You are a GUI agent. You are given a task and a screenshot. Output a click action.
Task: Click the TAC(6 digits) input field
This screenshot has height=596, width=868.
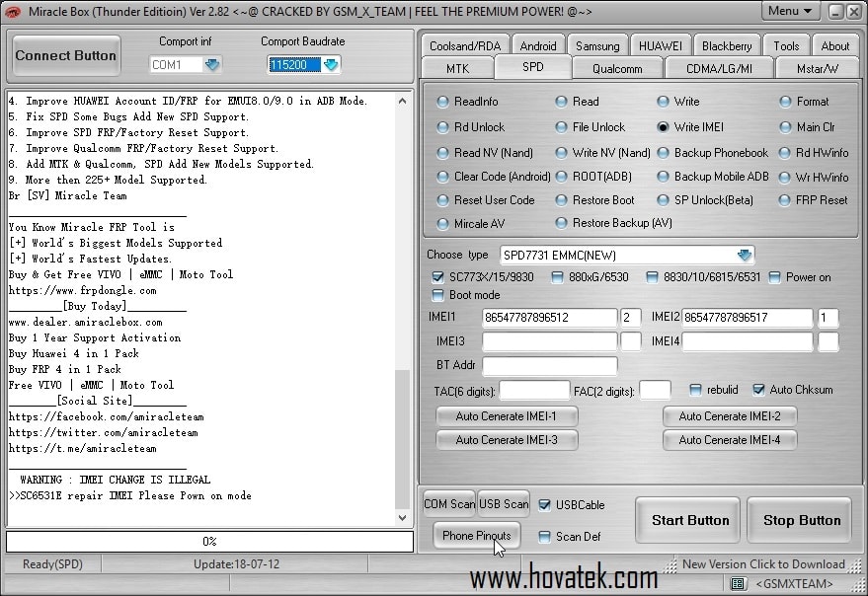pos(534,391)
